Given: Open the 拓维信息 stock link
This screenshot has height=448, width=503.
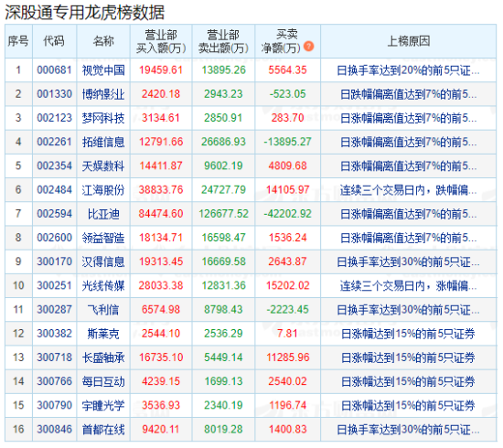Looking at the screenshot, I should point(103,142).
